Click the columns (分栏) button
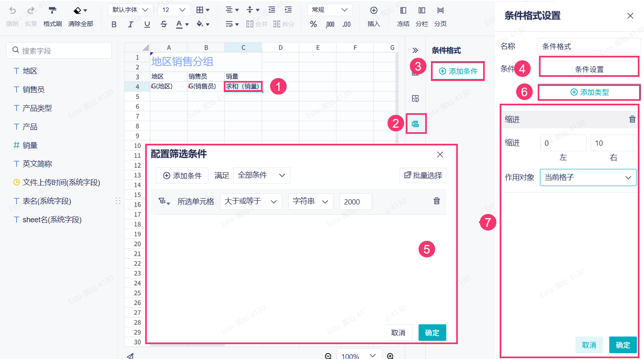 (422, 17)
